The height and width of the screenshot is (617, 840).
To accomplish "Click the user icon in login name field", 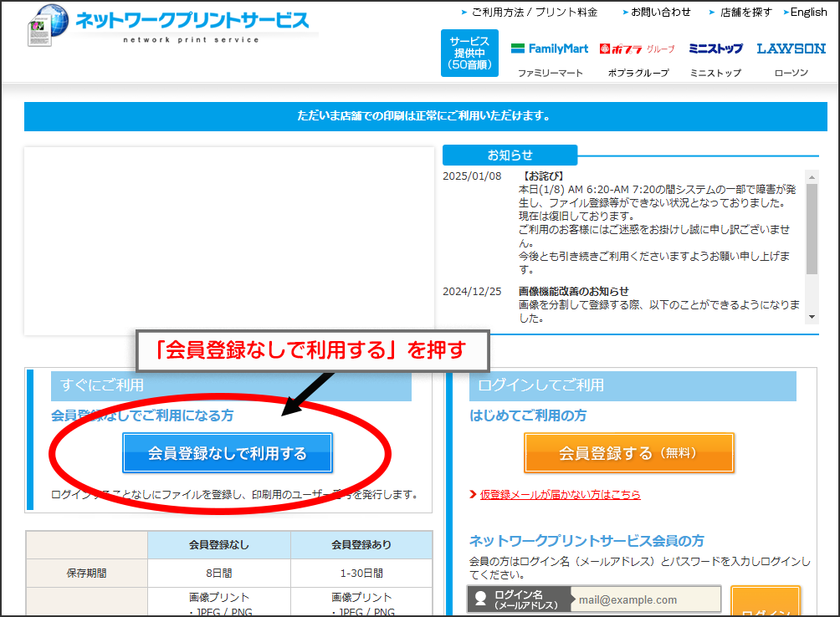I will coord(481,599).
